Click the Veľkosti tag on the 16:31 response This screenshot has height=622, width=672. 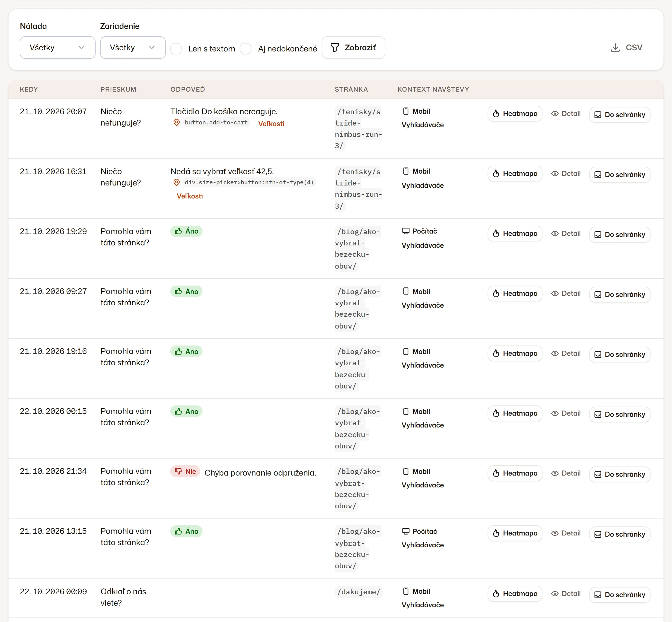coord(189,196)
